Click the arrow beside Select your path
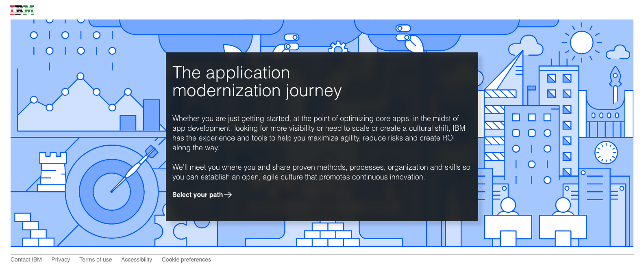The width and height of the screenshot is (644, 268). 228,195
